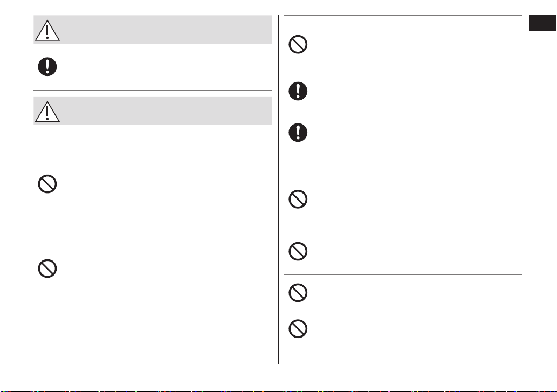Click the lower prohibition circle in left column
This screenshot has height=392, width=557.
(47, 269)
